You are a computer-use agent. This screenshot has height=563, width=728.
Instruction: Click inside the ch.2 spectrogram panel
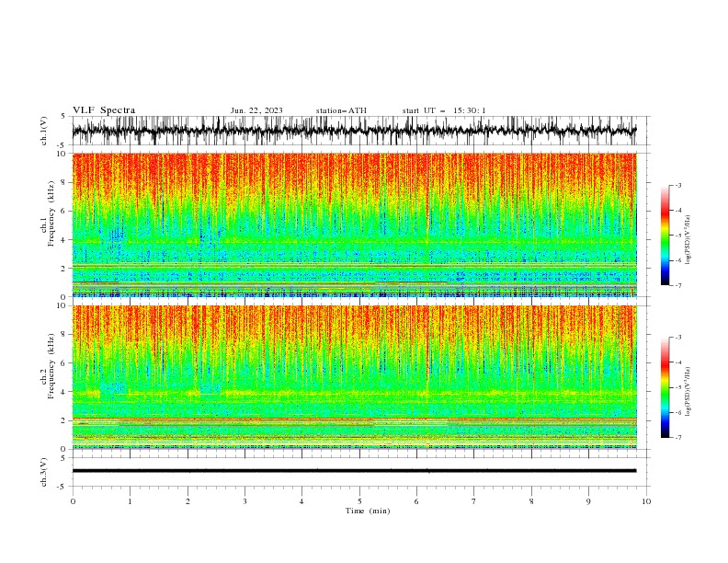coord(354,377)
